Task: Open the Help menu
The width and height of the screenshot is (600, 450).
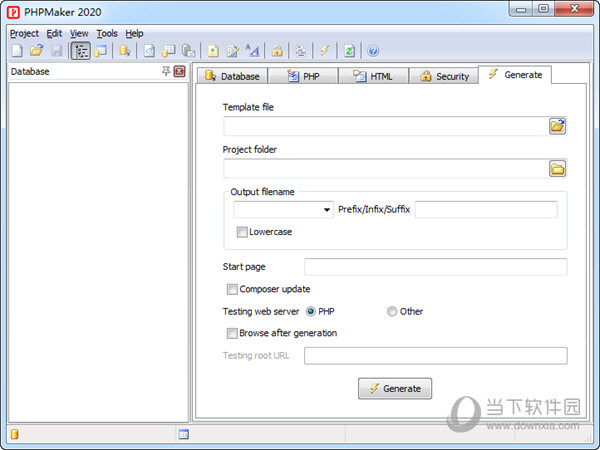Action: [134, 34]
